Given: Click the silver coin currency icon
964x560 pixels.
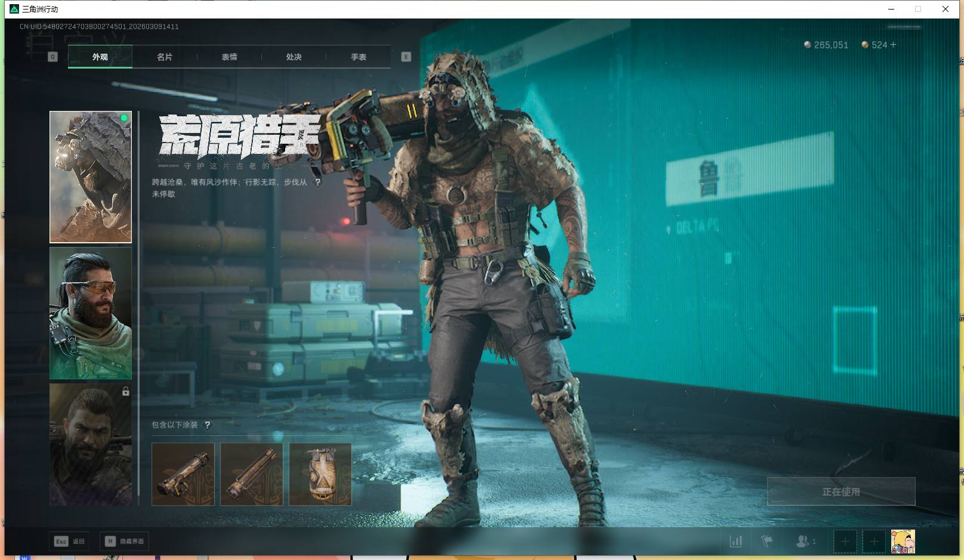Looking at the screenshot, I should pos(807,45).
